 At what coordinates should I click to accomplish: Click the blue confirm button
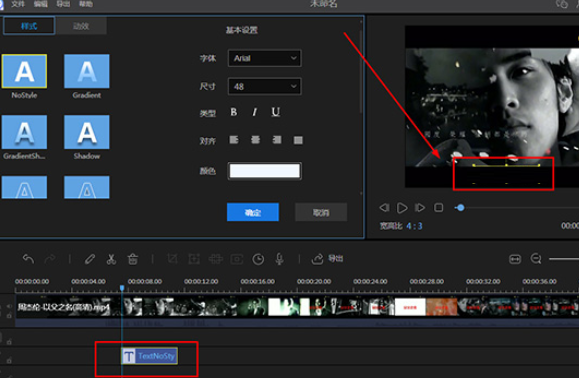click(x=253, y=212)
